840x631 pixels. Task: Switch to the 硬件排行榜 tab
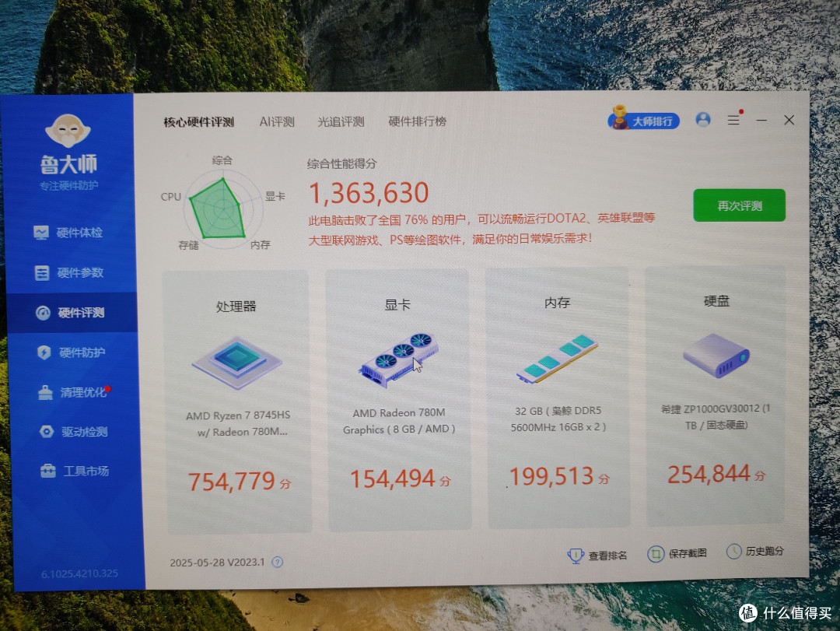point(418,121)
